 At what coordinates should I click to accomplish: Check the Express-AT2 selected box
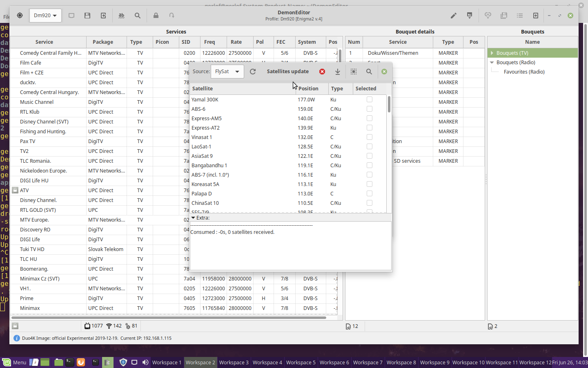click(370, 128)
